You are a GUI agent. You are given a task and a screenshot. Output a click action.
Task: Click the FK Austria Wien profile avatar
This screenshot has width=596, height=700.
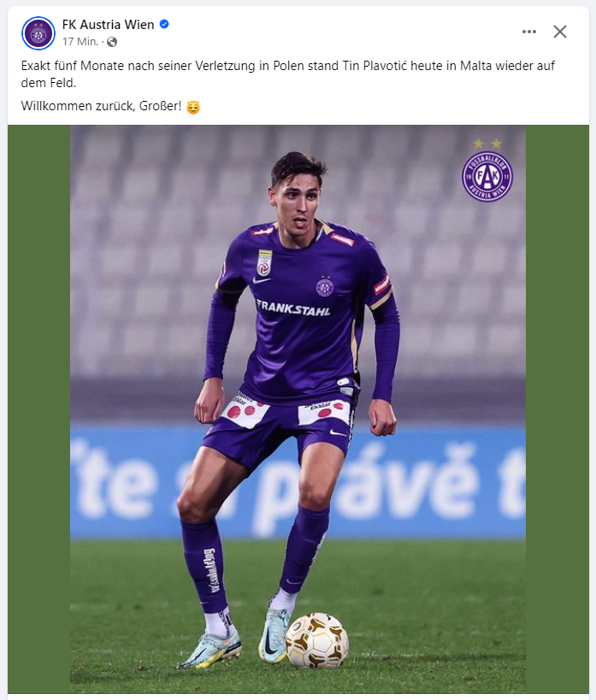pos(38,33)
